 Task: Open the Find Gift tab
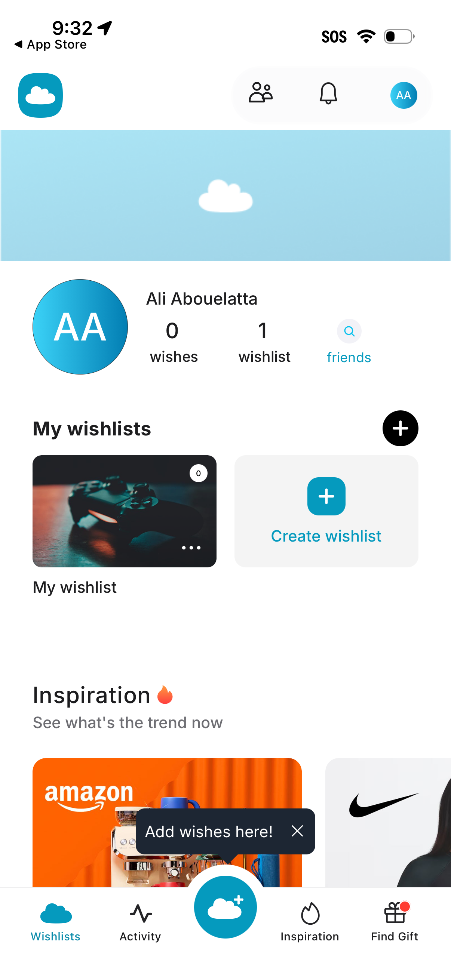[x=394, y=921]
